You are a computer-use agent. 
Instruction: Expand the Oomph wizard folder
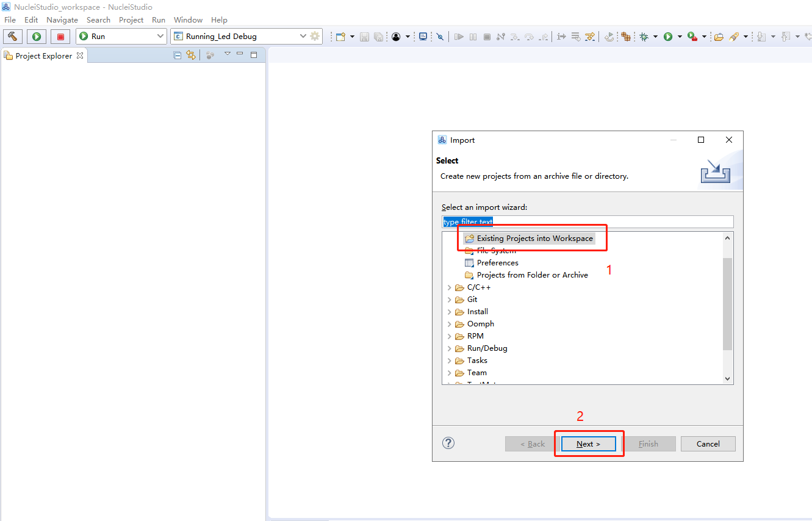[450, 324]
